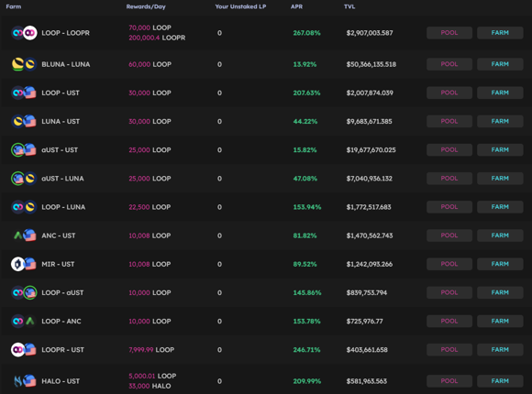Click POOL in the aUST - UST row
The width and height of the screenshot is (532, 394).
coord(449,150)
